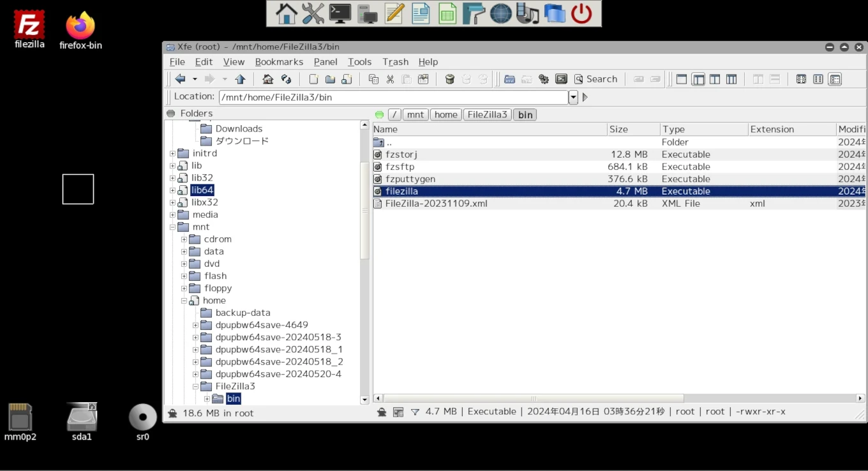Viewport: 868px width, 471px height.
Task: Open the Bookmarks menu
Action: tap(279, 62)
